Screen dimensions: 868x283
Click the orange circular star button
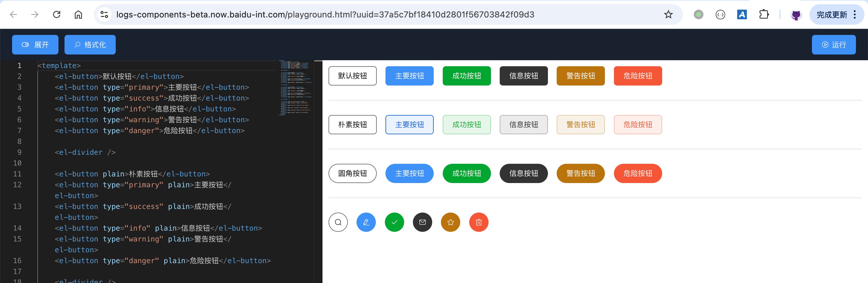click(x=451, y=222)
